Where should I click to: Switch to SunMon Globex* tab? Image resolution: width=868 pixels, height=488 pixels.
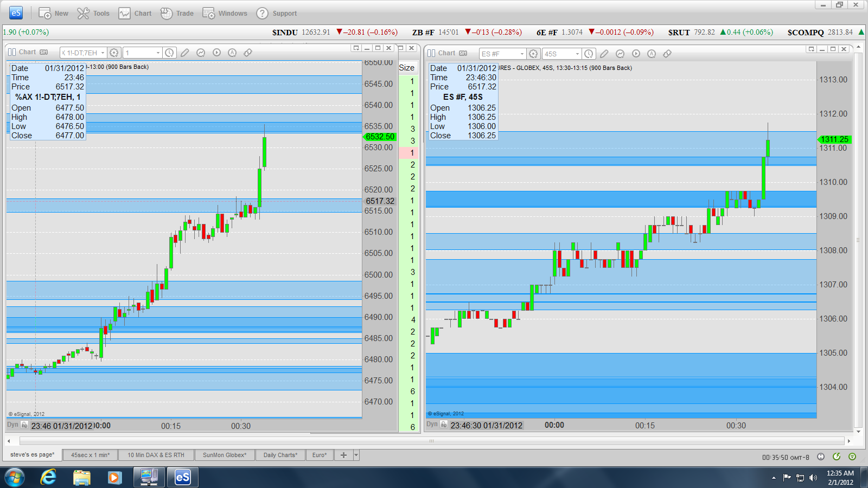tap(225, 455)
